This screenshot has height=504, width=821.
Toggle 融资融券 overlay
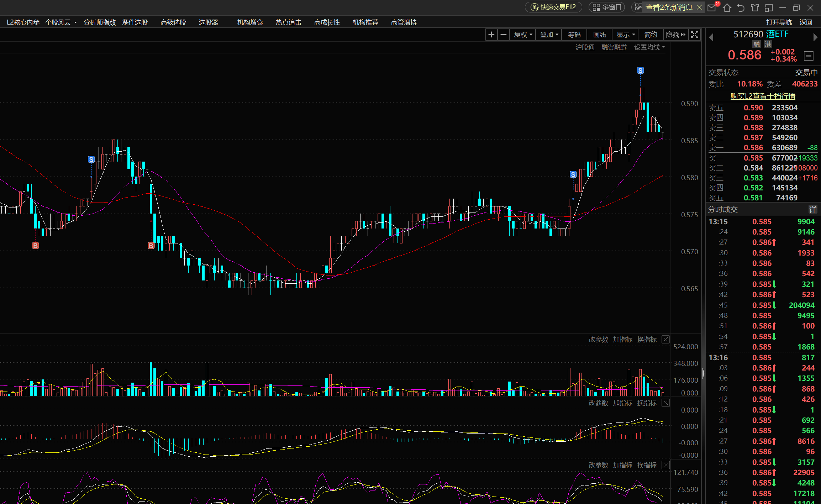point(614,47)
